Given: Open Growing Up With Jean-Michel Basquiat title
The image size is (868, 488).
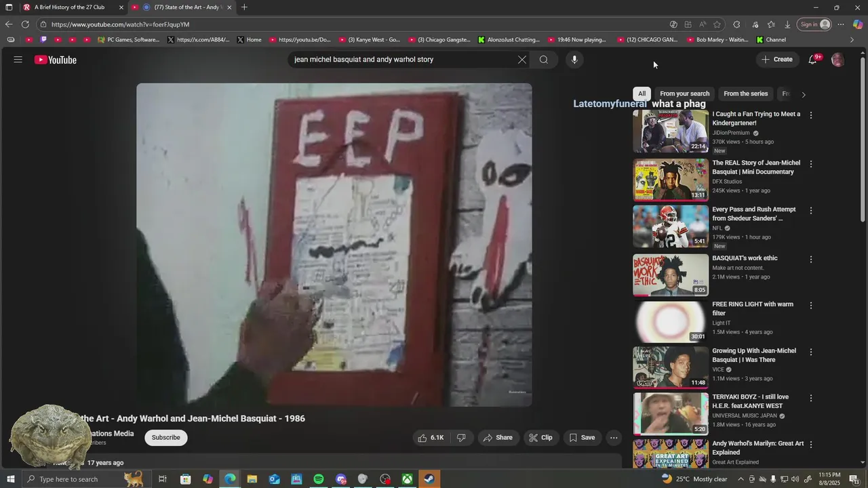Looking at the screenshot, I should 754,355.
